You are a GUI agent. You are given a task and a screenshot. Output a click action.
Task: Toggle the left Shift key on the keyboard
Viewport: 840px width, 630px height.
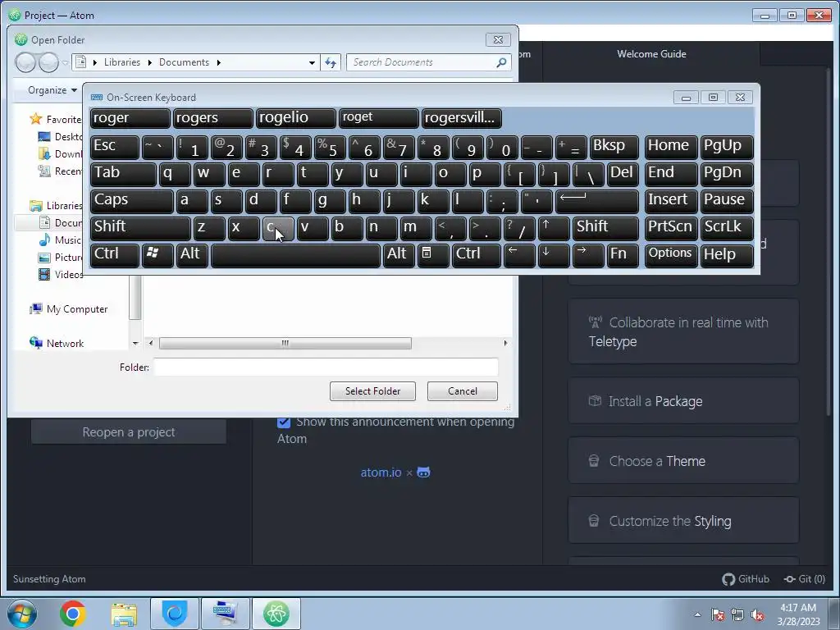140,228
